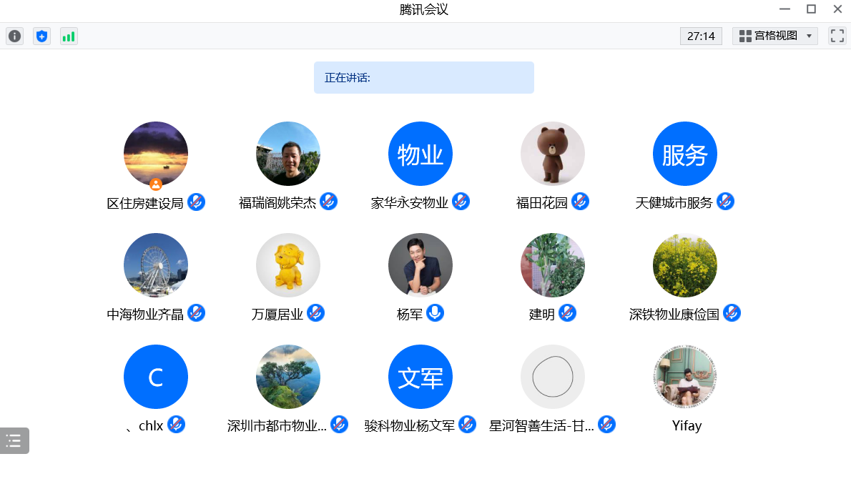
Task: Click the muted mic icon beside 深圳市都市物业
Action: [339, 424]
